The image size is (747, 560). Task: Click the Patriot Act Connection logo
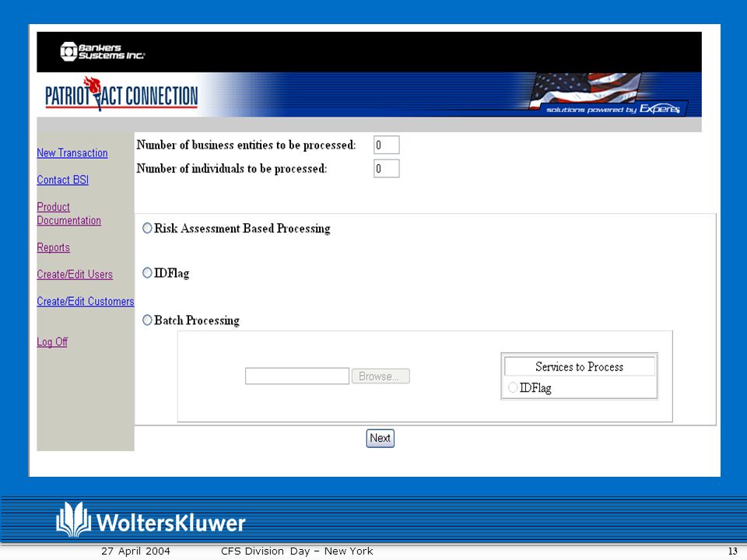[121, 94]
